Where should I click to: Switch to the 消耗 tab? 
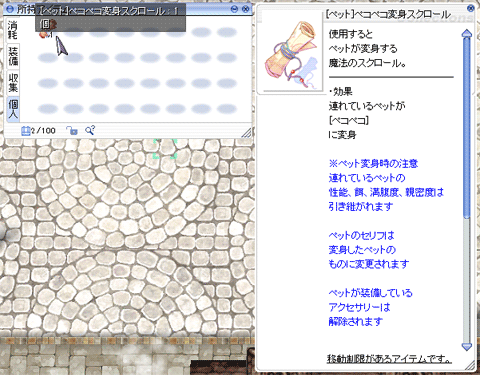13,30
